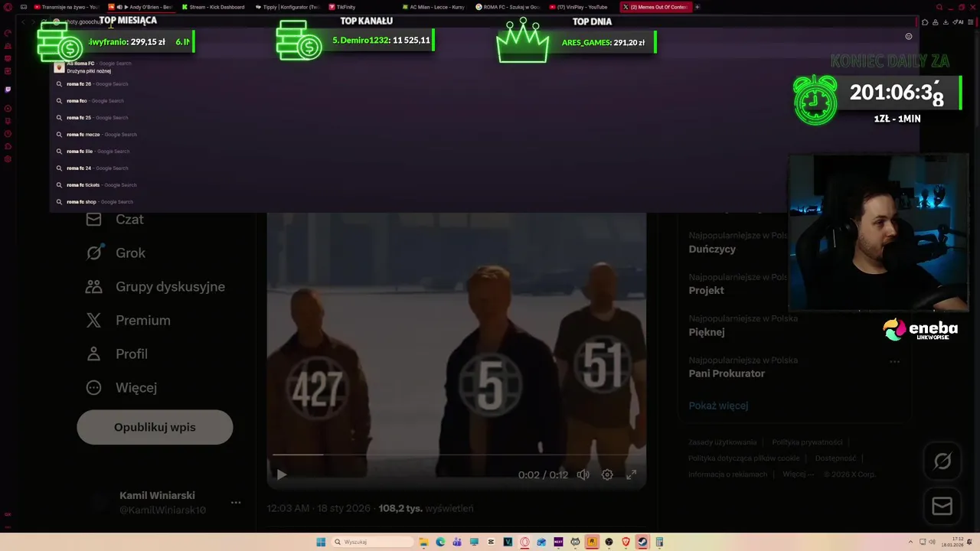The image size is (980, 551).
Task: Show hidden system tray icons
Action: (910, 542)
